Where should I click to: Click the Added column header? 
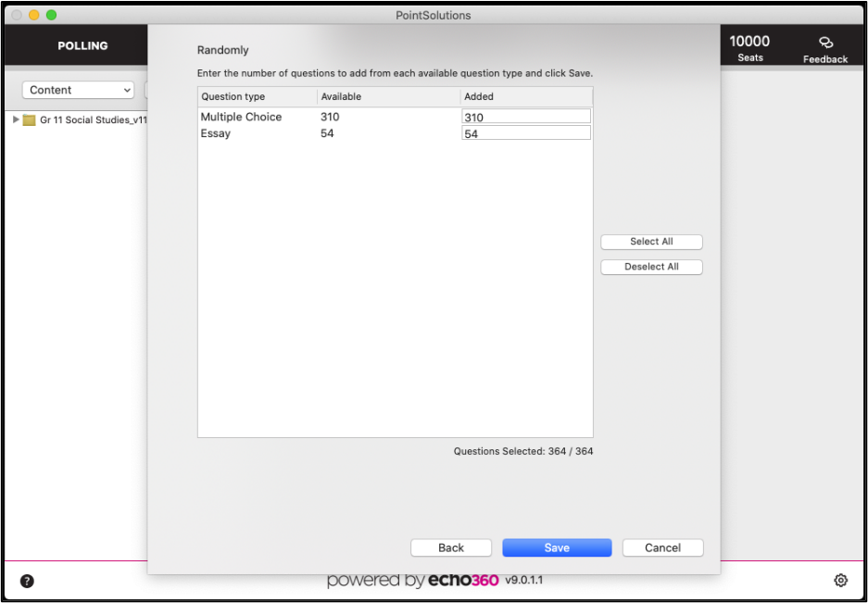[x=526, y=96]
